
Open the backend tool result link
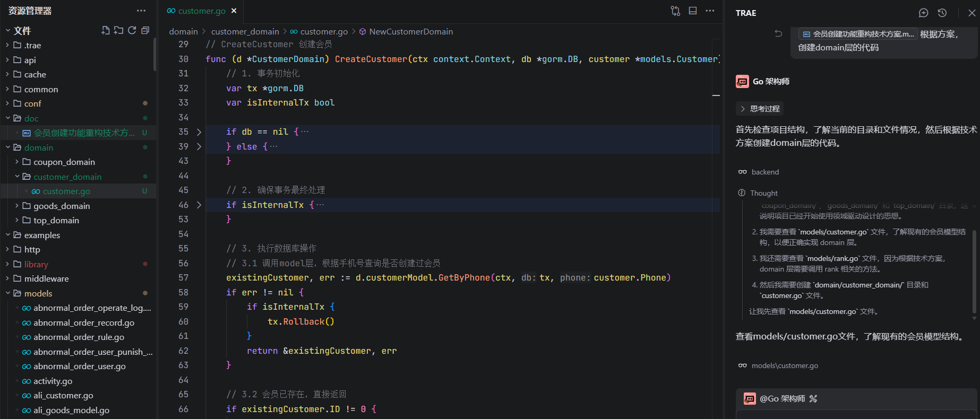[765, 172]
